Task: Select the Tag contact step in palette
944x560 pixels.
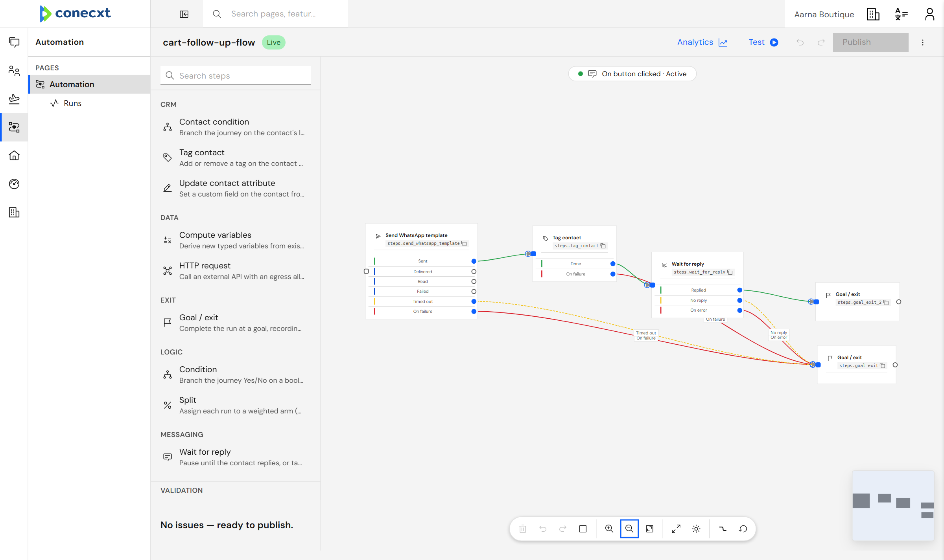Action: pos(236,158)
